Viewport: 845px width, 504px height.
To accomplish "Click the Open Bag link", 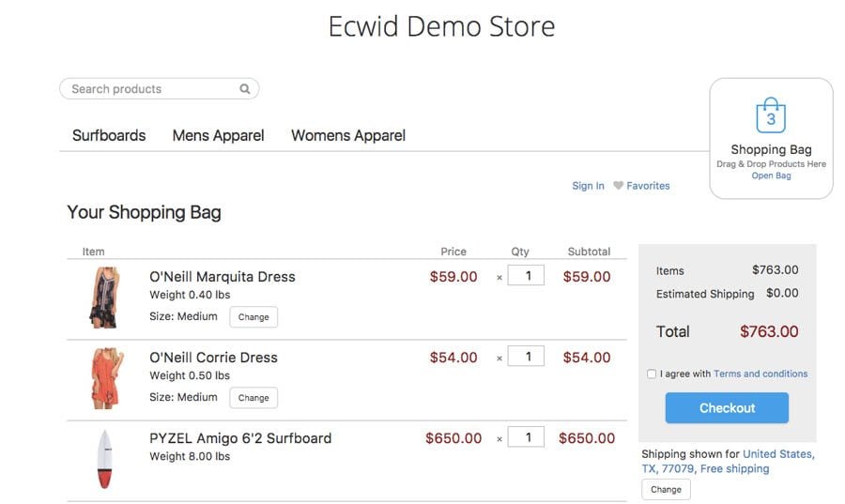I will (x=771, y=176).
